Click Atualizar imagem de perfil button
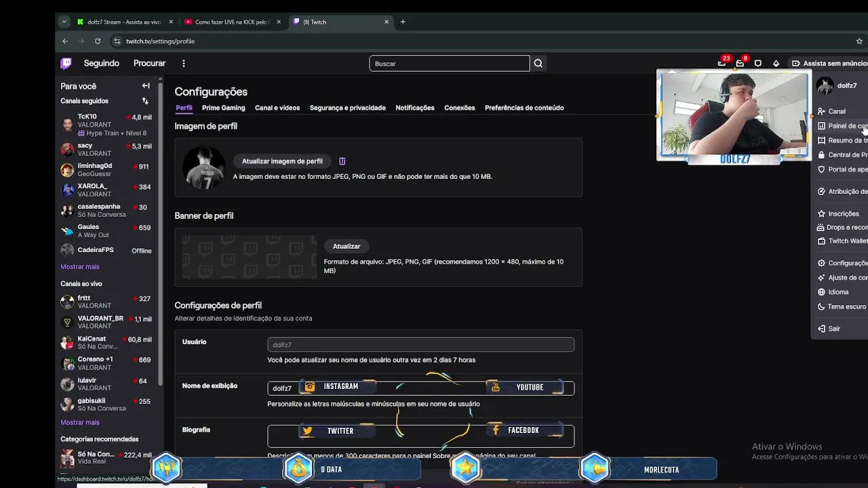Viewport: 868px width, 488px height. pos(282,161)
